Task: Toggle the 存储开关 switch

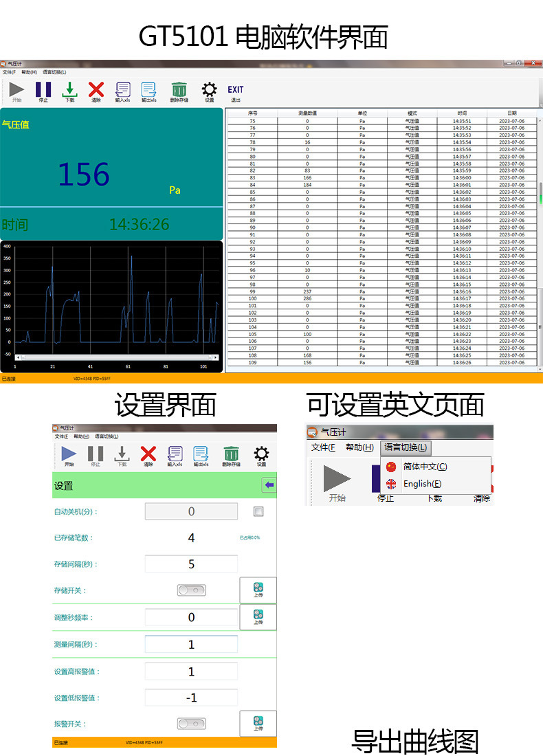Action: click(x=192, y=590)
